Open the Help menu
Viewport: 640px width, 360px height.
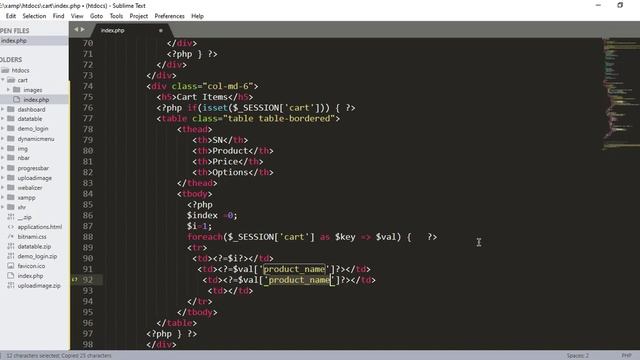197,16
